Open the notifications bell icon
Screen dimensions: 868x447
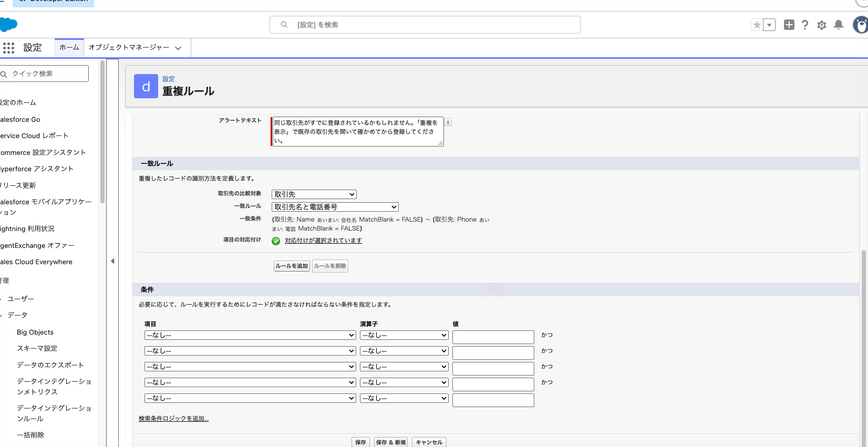coord(839,25)
